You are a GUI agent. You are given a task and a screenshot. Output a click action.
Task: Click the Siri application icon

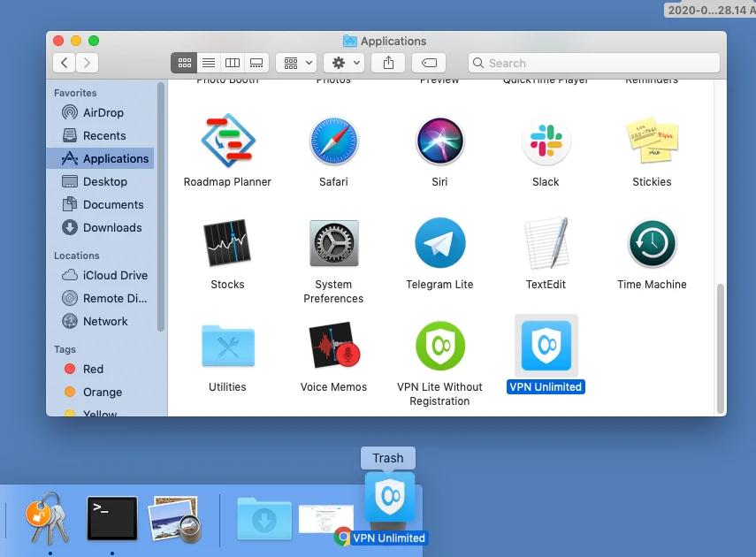pos(439,141)
